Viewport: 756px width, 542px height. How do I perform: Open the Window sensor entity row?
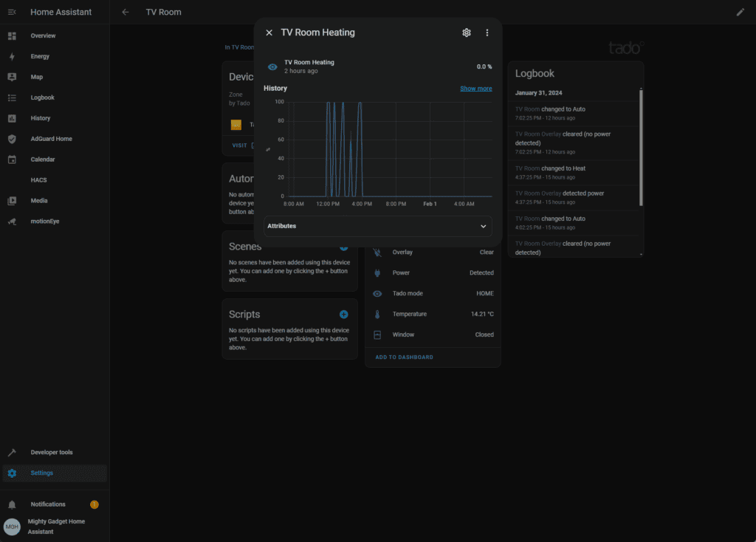(x=433, y=335)
